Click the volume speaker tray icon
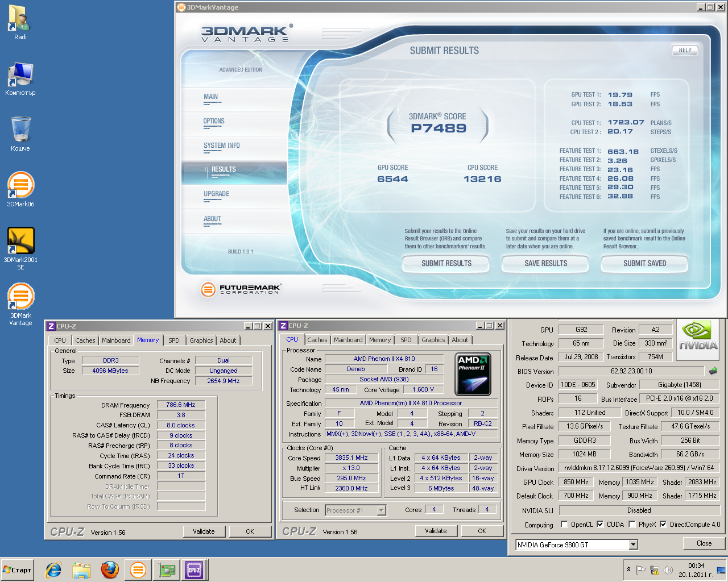The width and height of the screenshot is (728, 582). [668, 569]
